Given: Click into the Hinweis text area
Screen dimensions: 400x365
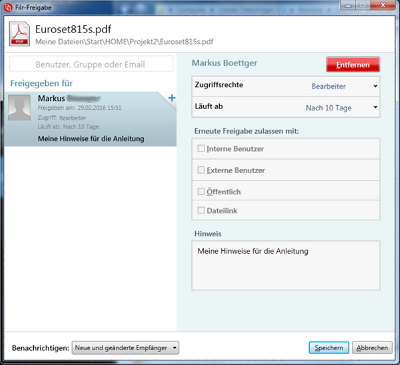Looking at the screenshot, I should 286,265.
